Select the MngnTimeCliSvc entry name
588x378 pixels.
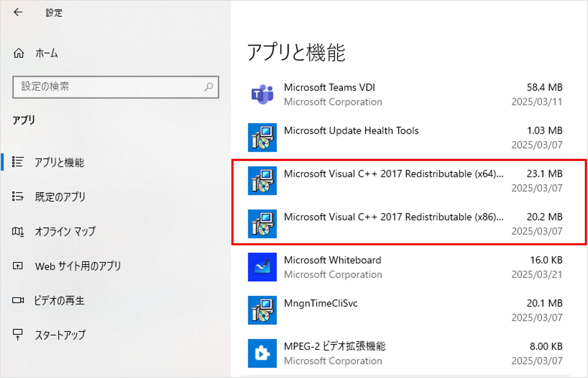[321, 303]
